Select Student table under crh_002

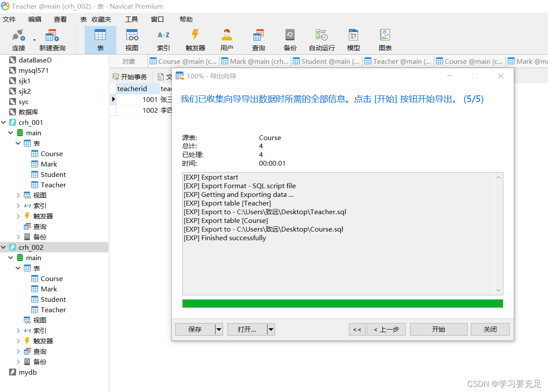pyautogui.click(x=53, y=299)
